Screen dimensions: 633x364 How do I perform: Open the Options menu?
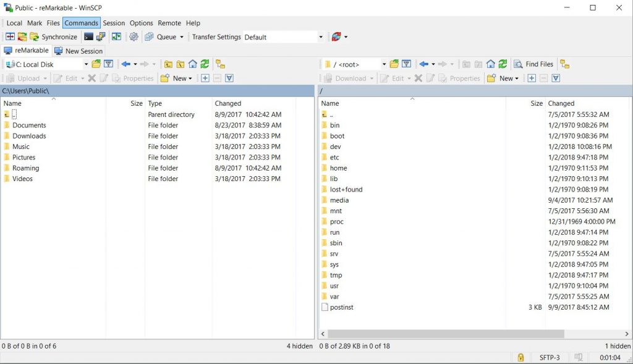[x=142, y=23]
